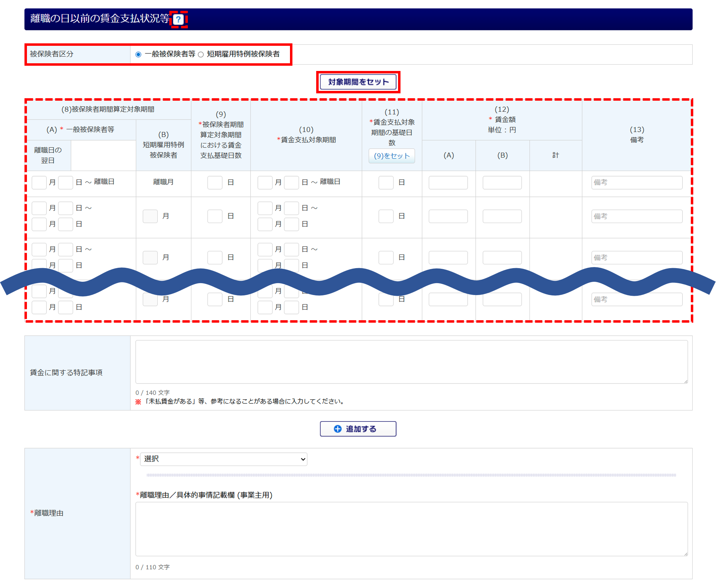Screen dimensions: 716x588
Task: Click the (9)をセット button
Action: 391,156
